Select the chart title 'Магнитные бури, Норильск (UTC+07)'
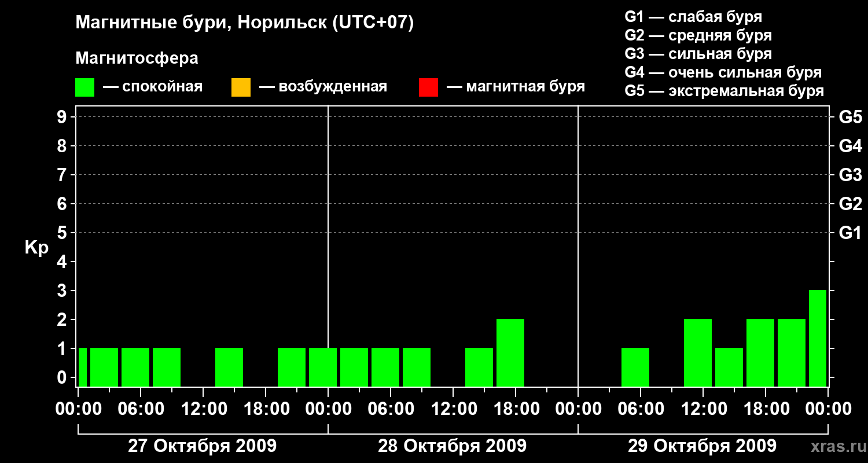The height and width of the screenshot is (463, 868). pos(245,23)
